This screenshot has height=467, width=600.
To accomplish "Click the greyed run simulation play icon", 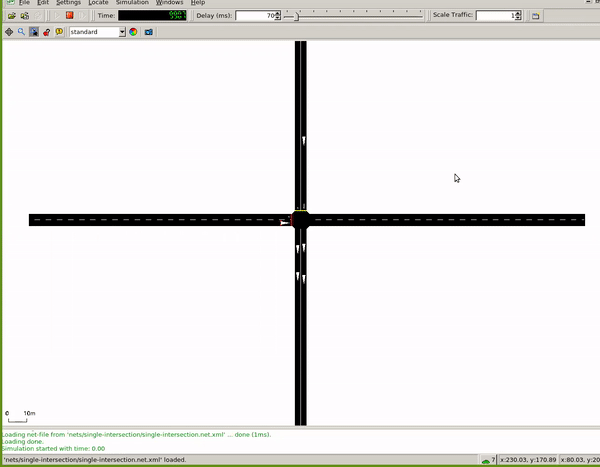I will point(57,16).
